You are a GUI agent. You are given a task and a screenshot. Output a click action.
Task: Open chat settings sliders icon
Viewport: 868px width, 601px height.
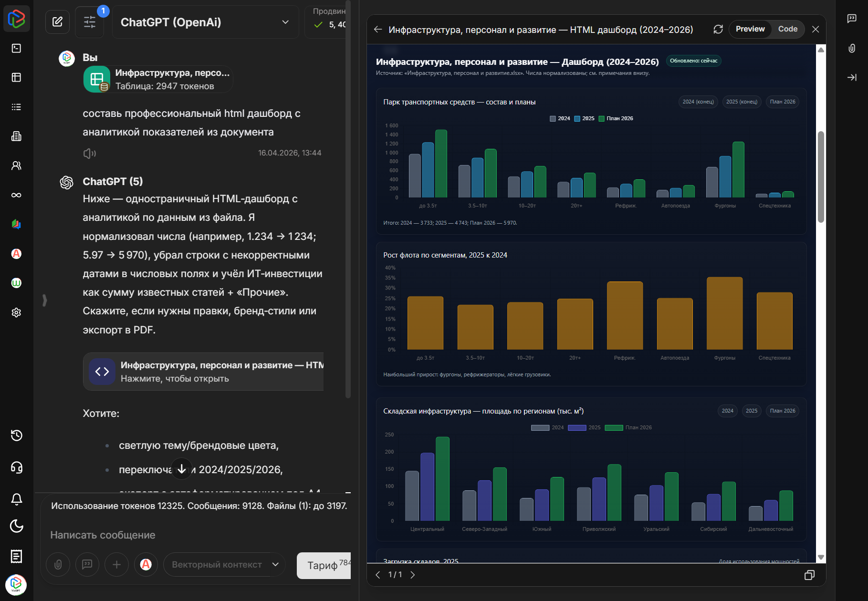(90, 22)
